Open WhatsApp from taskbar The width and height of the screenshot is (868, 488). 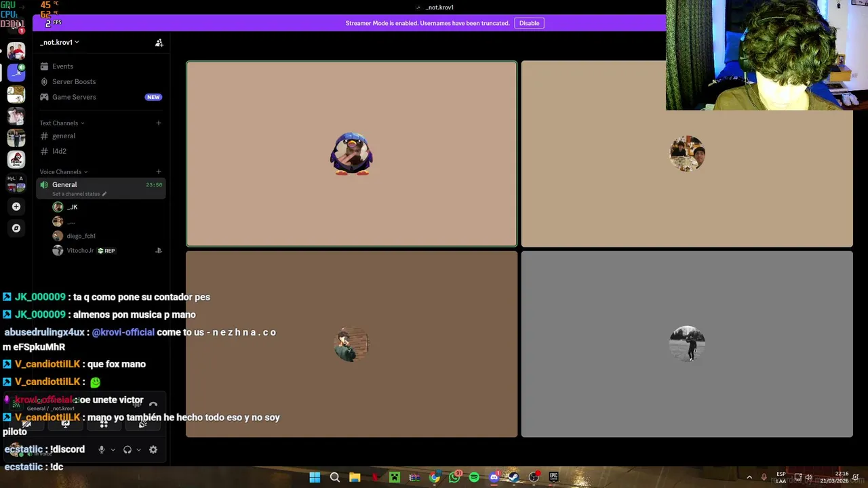(454, 477)
